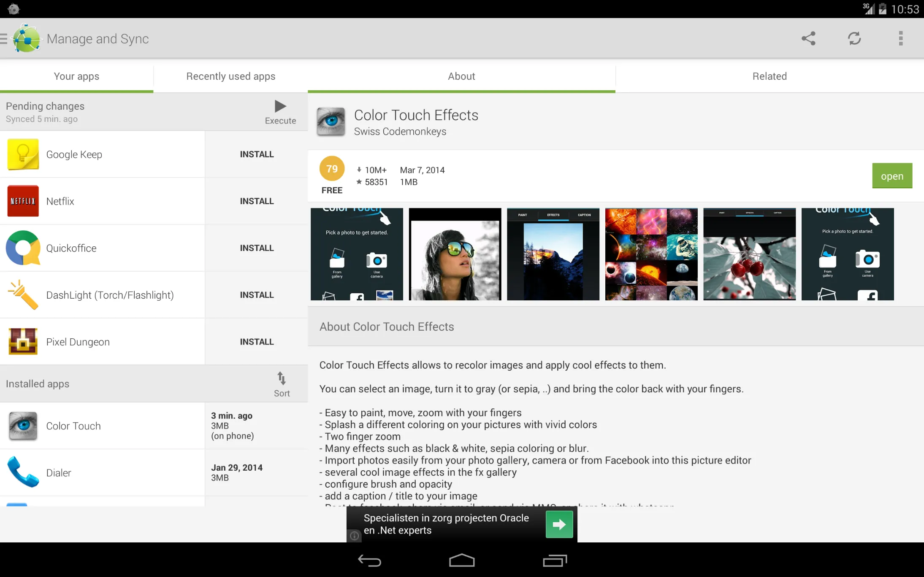View the sunglasses photo screenshot thumbnail
This screenshot has height=577, width=924.
(455, 254)
